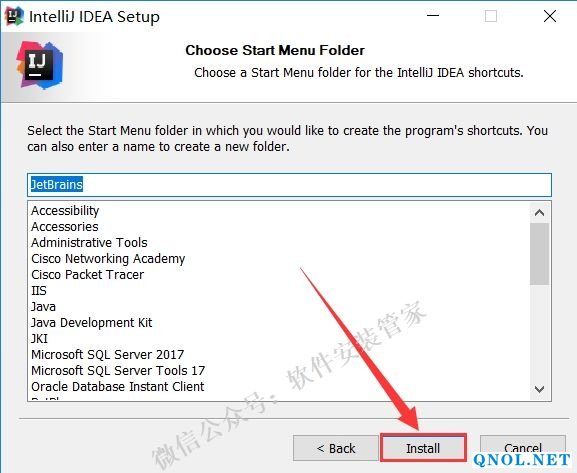Image resolution: width=577 pixels, height=473 pixels.
Task: Select Cisco Networking Academy folder
Action: point(108,259)
